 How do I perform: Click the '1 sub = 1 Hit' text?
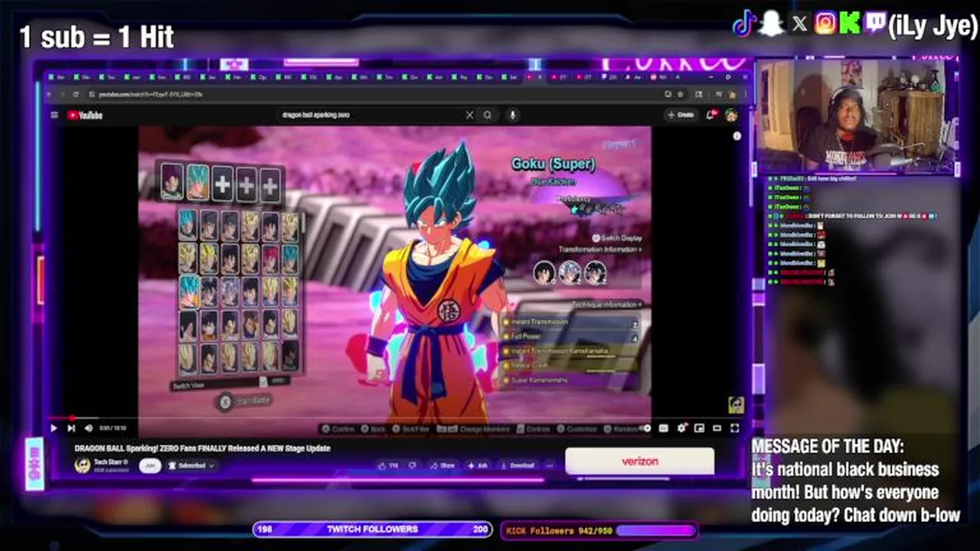click(96, 37)
